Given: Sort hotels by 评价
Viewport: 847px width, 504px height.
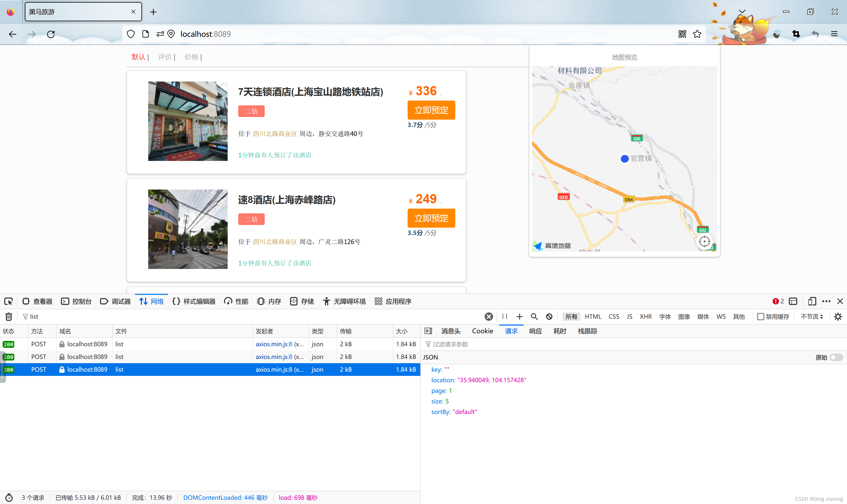Looking at the screenshot, I should point(165,57).
